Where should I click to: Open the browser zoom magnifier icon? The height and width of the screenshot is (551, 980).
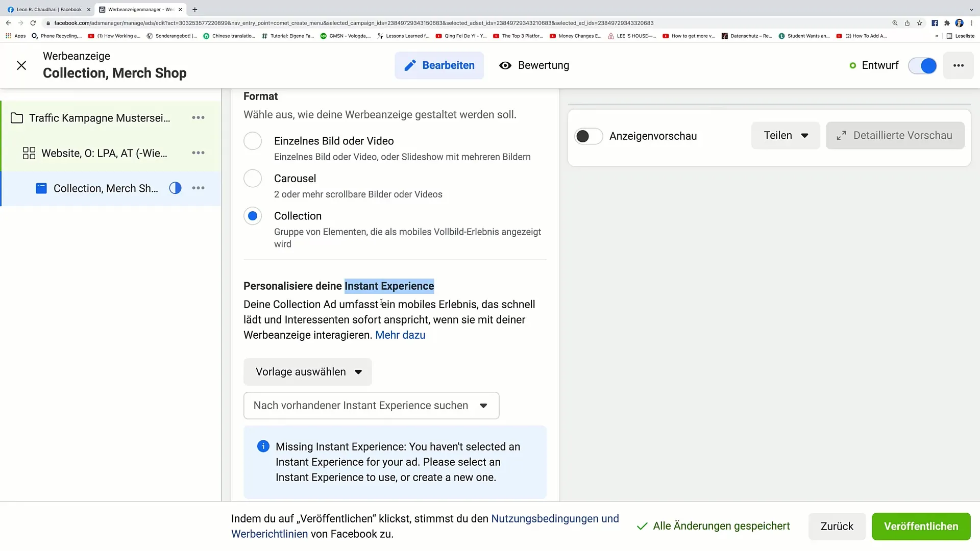pos(895,23)
